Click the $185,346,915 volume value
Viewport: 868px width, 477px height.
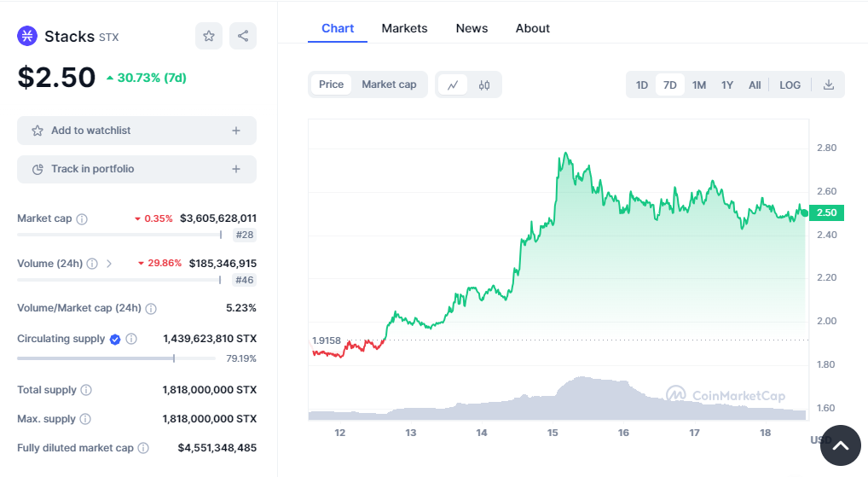point(223,263)
